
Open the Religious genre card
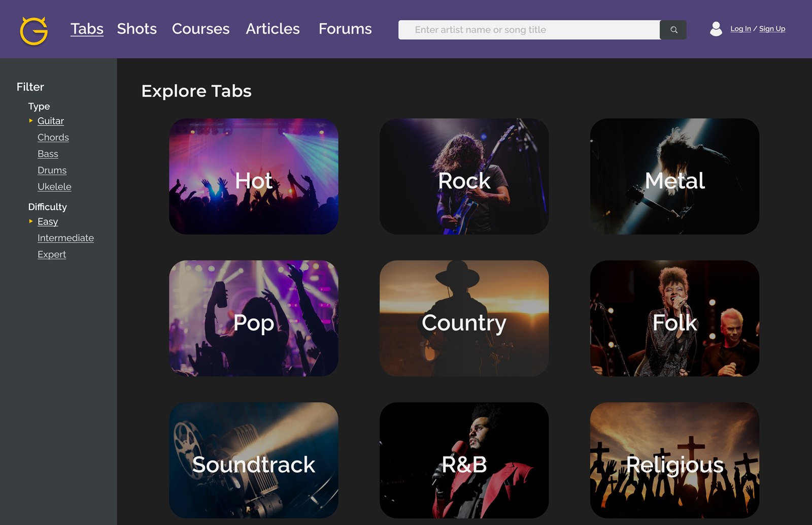point(674,461)
